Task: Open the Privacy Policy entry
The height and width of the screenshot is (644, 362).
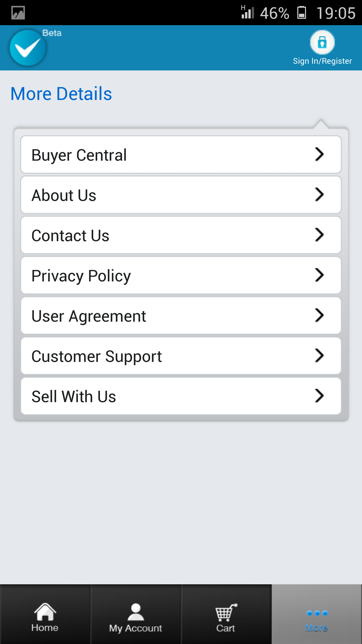Action: click(x=181, y=275)
